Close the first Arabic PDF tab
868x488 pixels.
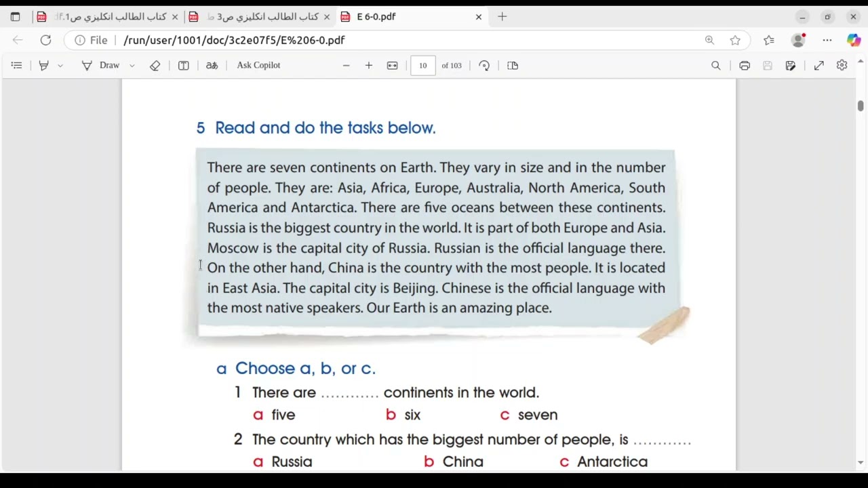174,16
